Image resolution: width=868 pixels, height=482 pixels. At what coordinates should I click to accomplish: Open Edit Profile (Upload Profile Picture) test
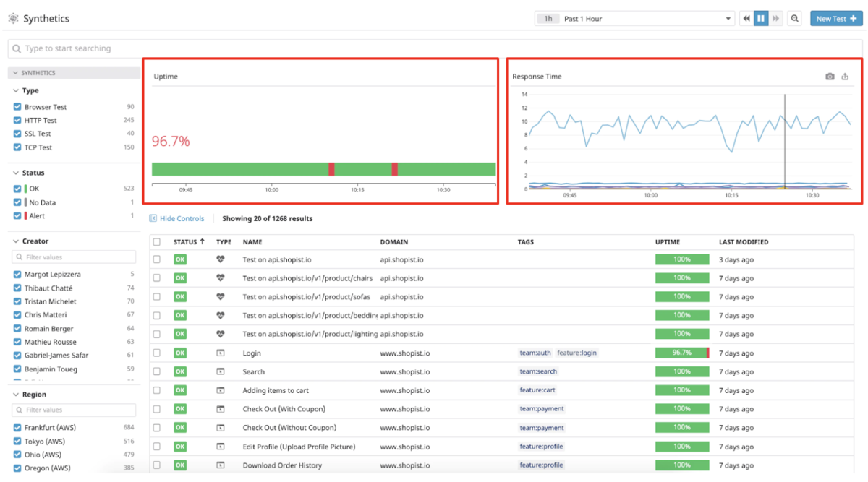coord(299,447)
